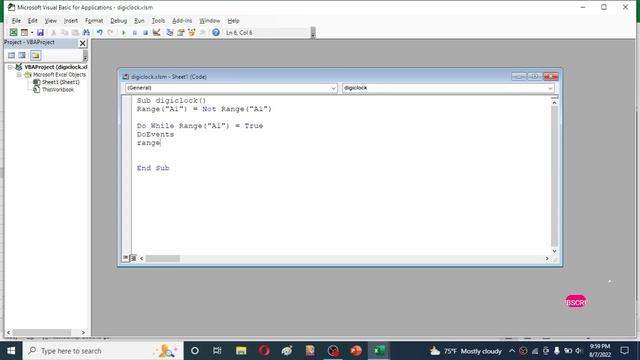The width and height of the screenshot is (640, 360).
Task: Click code window horizontal scrollbar right arrow
Action: click(547, 258)
